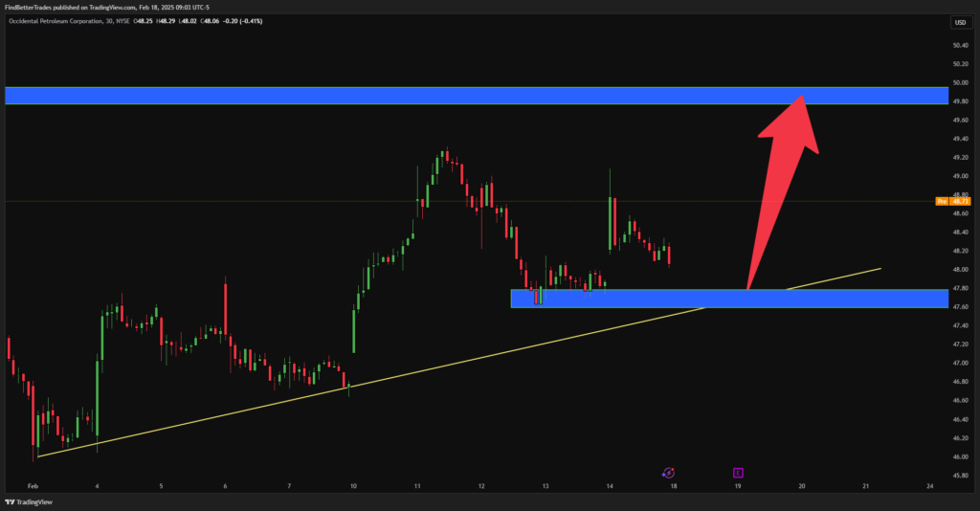980x511 pixels.
Task: Click the 14 date label on the time axis
Action: point(610,486)
